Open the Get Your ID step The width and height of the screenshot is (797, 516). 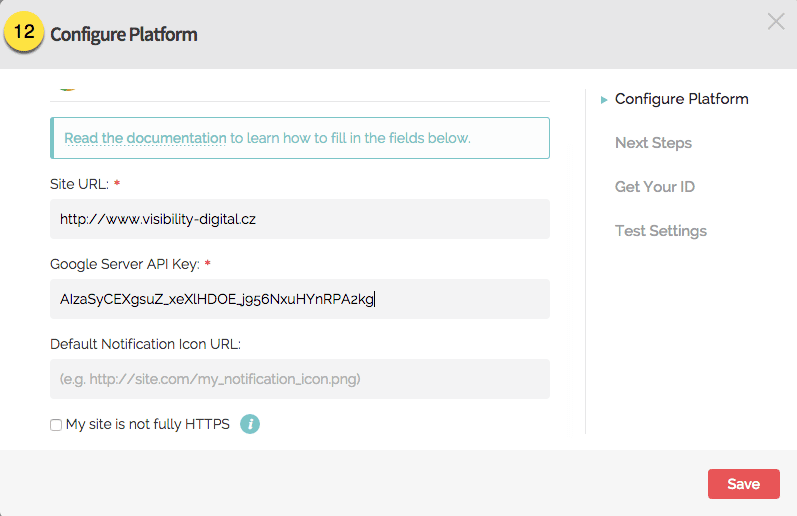pyautogui.click(x=654, y=187)
